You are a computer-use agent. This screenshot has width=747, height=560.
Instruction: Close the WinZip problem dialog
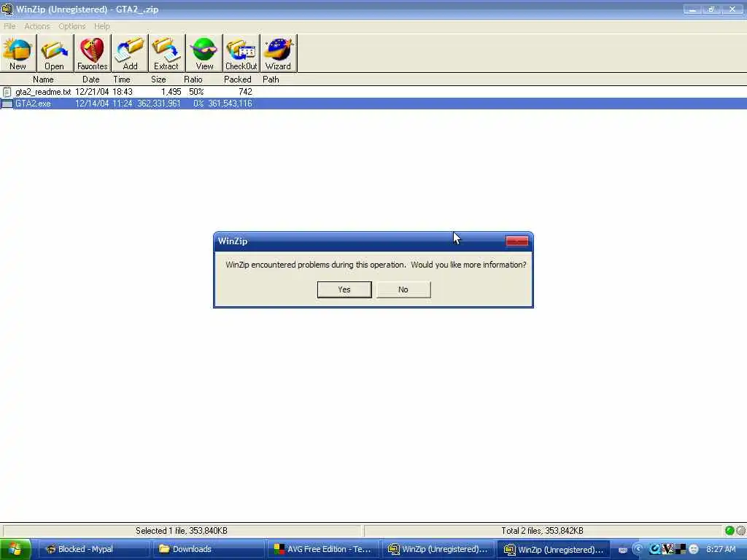click(x=517, y=241)
